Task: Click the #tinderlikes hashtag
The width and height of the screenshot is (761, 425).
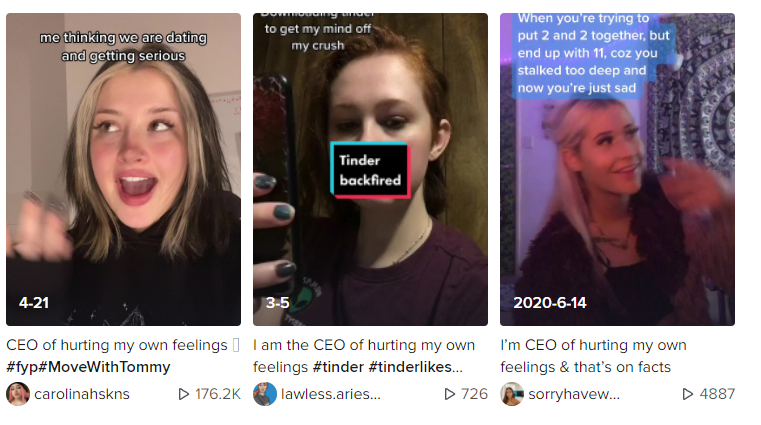Action: 415,367
